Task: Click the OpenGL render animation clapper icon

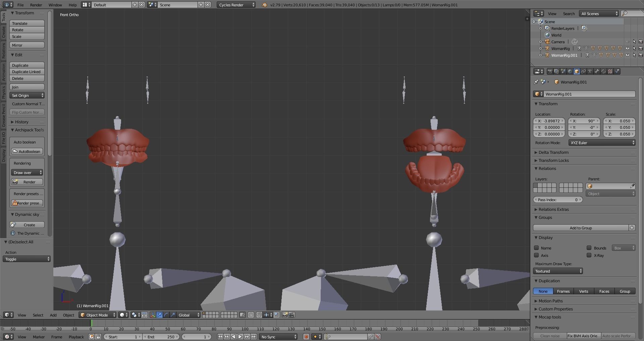Action: click(291, 315)
